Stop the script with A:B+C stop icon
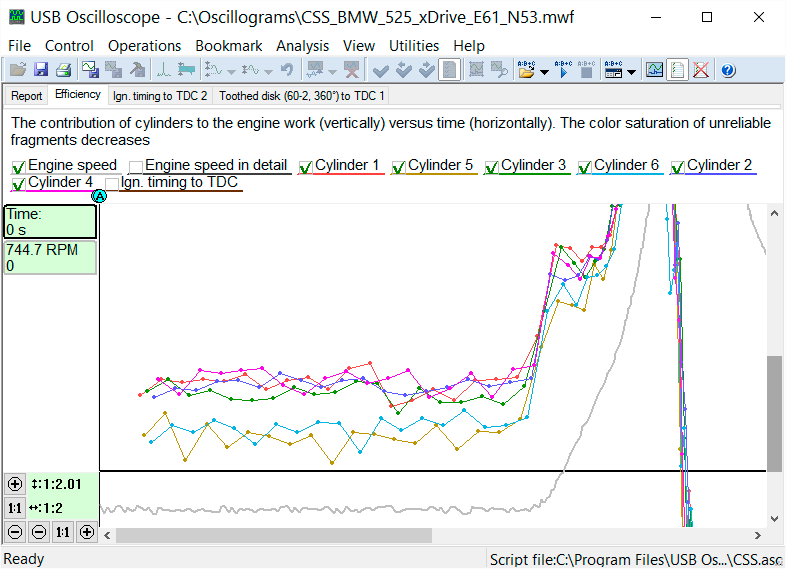This screenshot has width=786, height=569. point(586,70)
